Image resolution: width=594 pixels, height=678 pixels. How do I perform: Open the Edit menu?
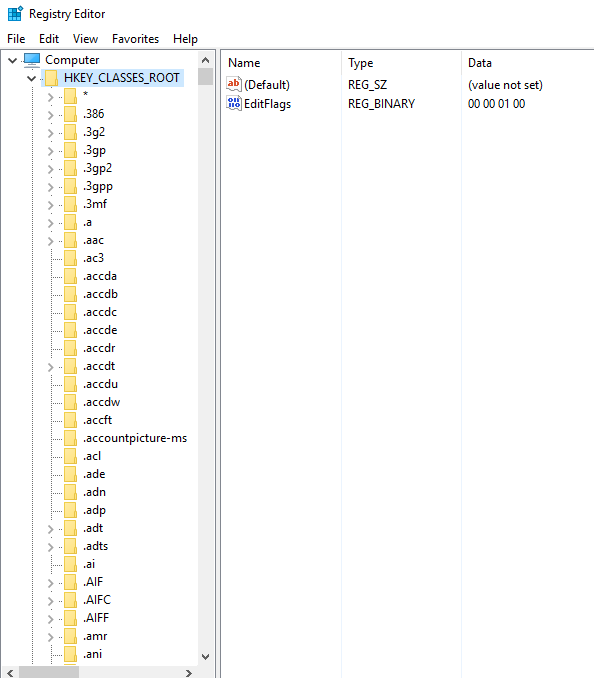pyautogui.click(x=49, y=39)
